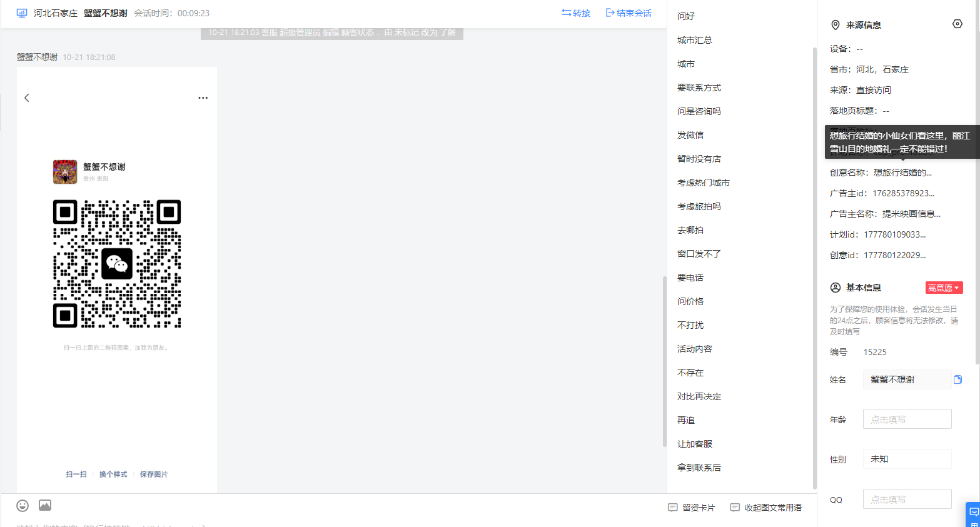Click the hexagon settings icon in 来源信息
The height and width of the screenshot is (527, 980).
coord(957,24)
